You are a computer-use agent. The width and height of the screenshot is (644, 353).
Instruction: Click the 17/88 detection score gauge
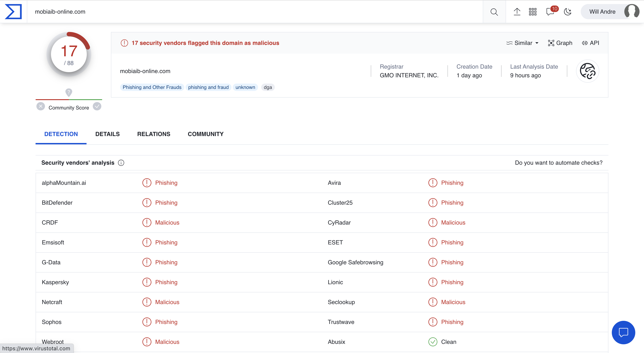point(69,54)
